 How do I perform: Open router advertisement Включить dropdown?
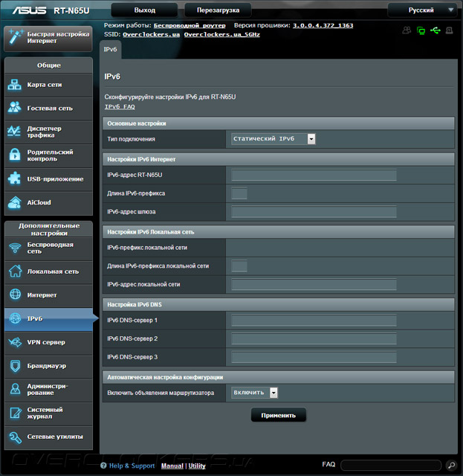254,393
